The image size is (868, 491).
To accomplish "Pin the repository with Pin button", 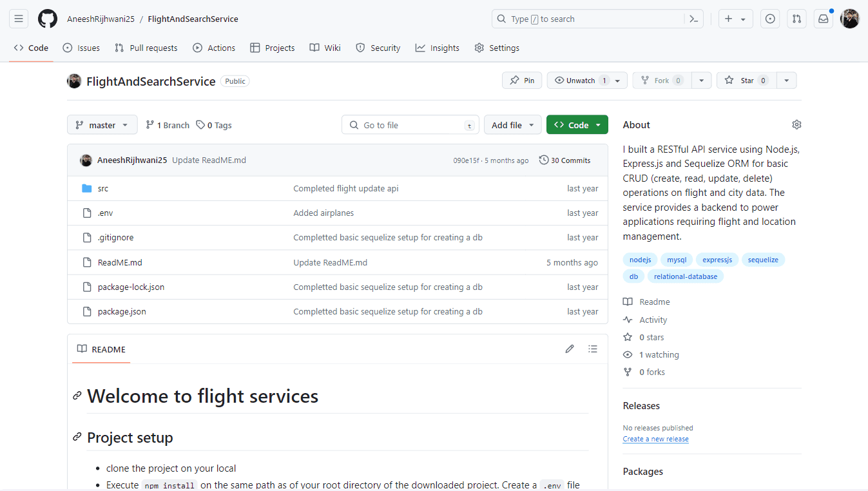I will (x=522, y=81).
